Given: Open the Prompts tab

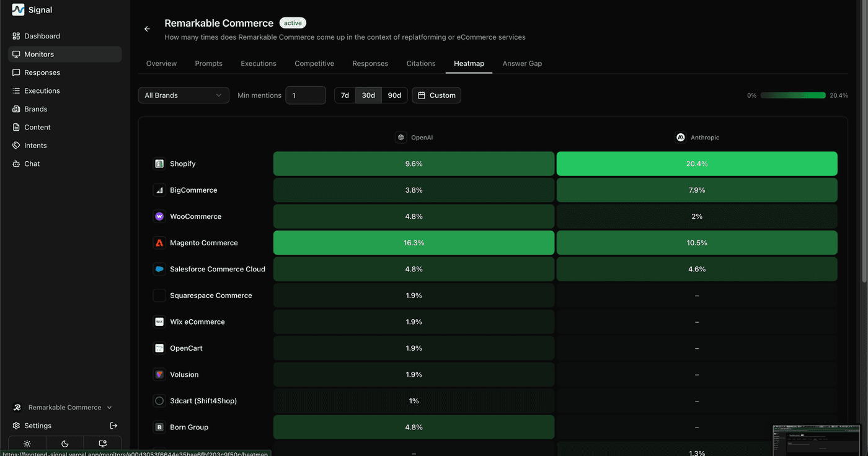Looking at the screenshot, I should point(208,64).
